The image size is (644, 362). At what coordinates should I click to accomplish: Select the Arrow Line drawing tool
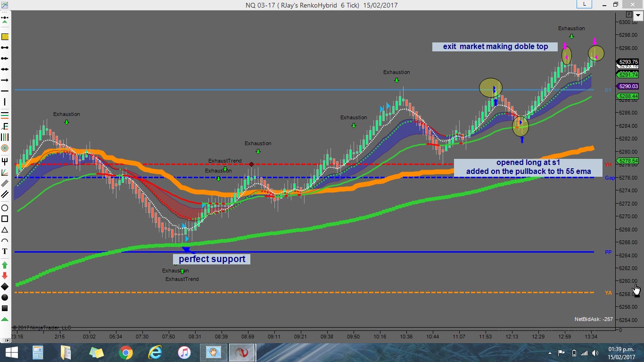click(5, 80)
